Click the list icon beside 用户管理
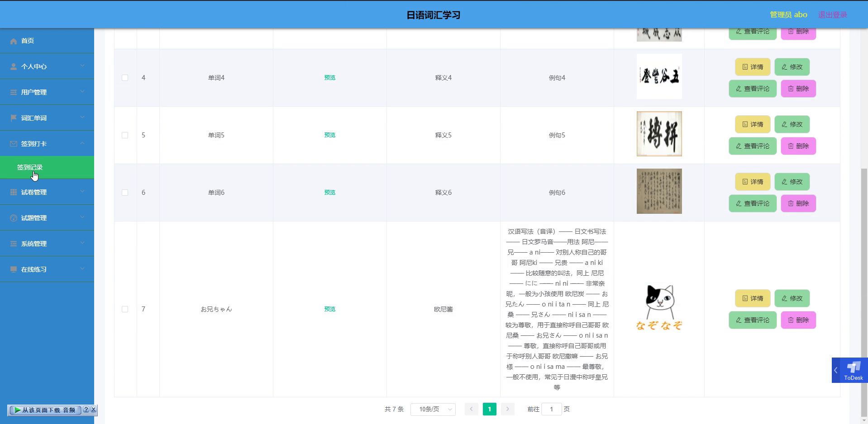Image resolution: width=868 pixels, height=424 pixels. [x=14, y=92]
